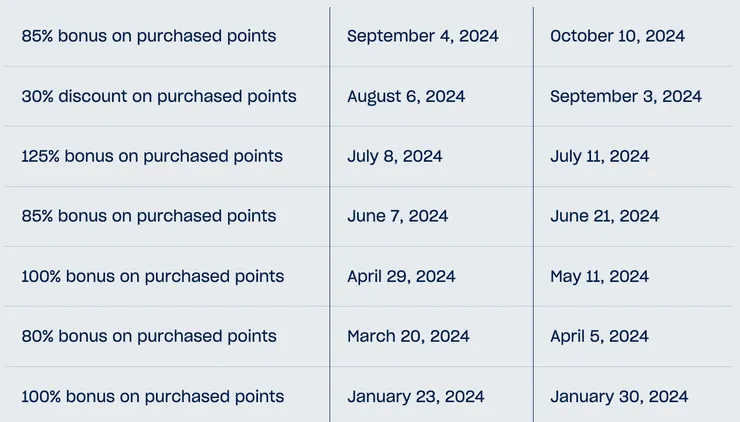Click the March 20, 2024 date cell
Viewport: 740px width, 422px height.
[x=409, y=337]
